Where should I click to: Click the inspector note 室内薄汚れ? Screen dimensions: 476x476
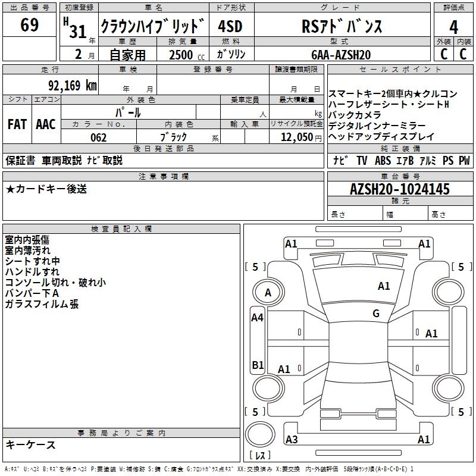(27, 250)
